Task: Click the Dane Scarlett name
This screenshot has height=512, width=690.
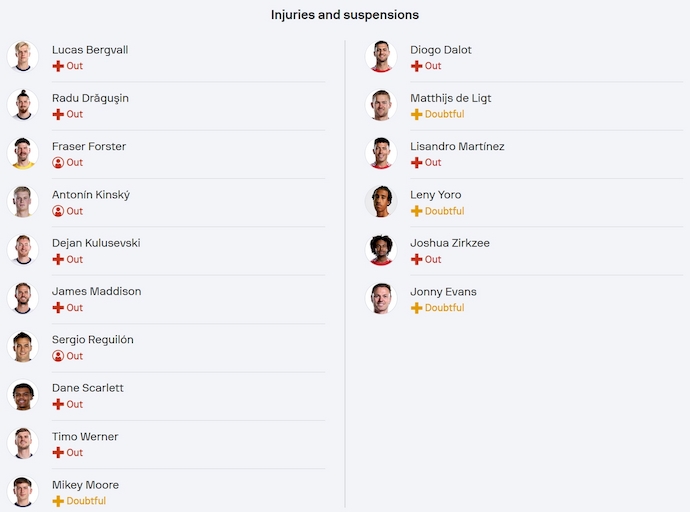Action: [x=88, y=388]
